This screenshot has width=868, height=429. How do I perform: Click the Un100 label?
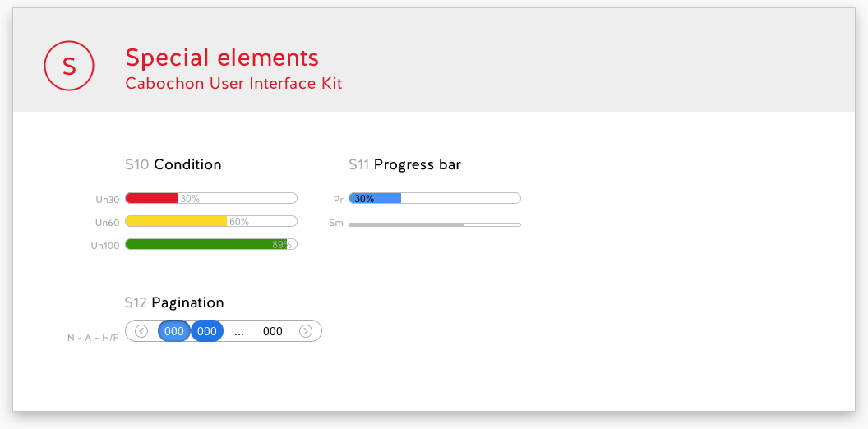coord(105,246)
